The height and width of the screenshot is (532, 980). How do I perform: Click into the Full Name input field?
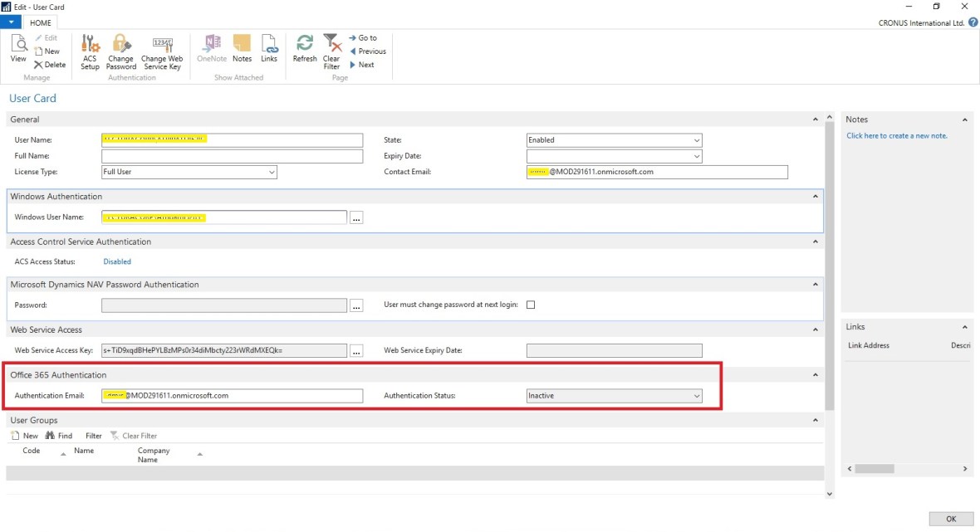pos(232,156)
